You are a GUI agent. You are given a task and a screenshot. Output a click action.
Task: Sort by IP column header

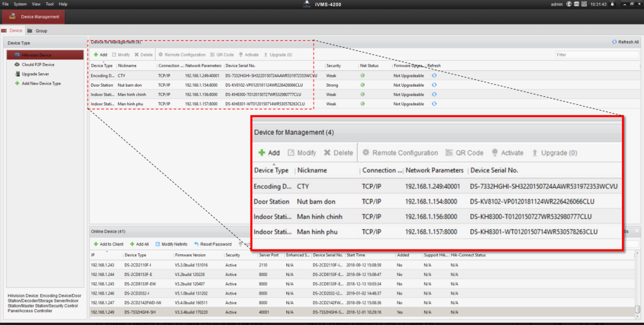(106, 255)
